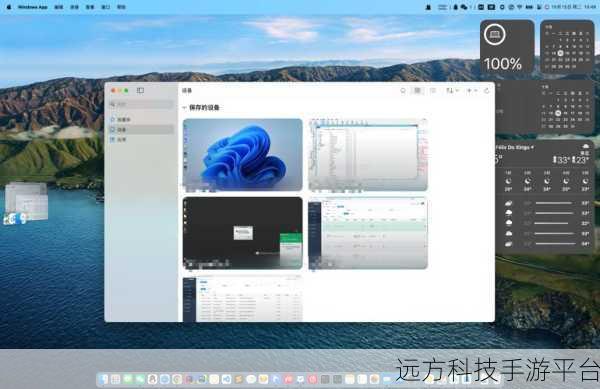Open the weather widget showing 33° and 23°

point(545,197)
